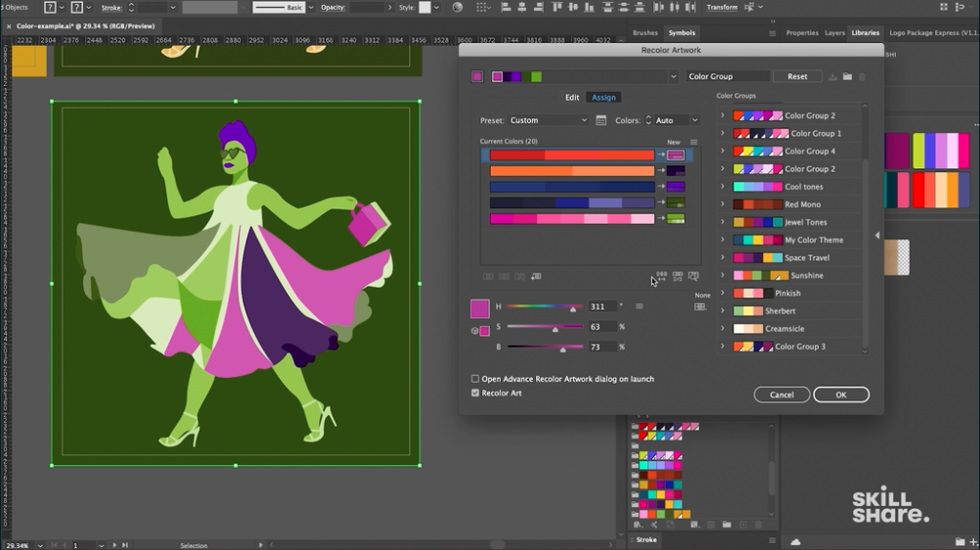Viewport: 980px width, 550px height.
Task: Click the find color in artwork magnifier icon
Action: pyautogui.click(x=693, y=277)
